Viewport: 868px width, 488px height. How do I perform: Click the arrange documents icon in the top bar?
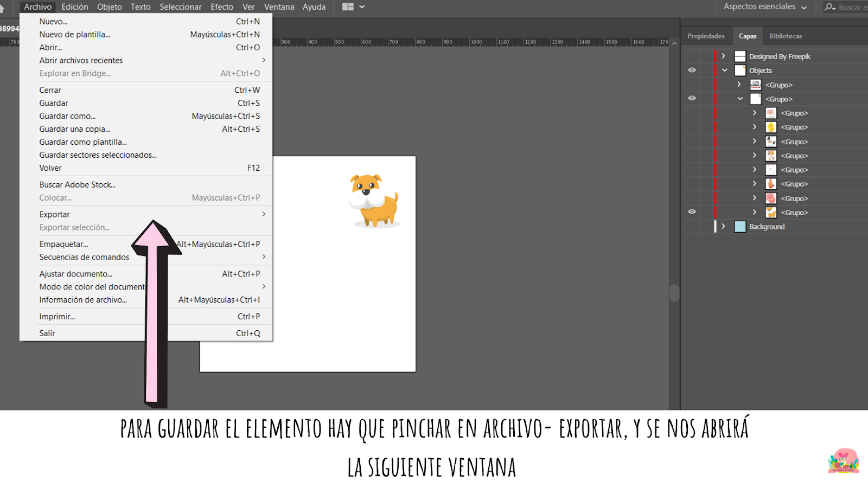(x=347, y=7)
